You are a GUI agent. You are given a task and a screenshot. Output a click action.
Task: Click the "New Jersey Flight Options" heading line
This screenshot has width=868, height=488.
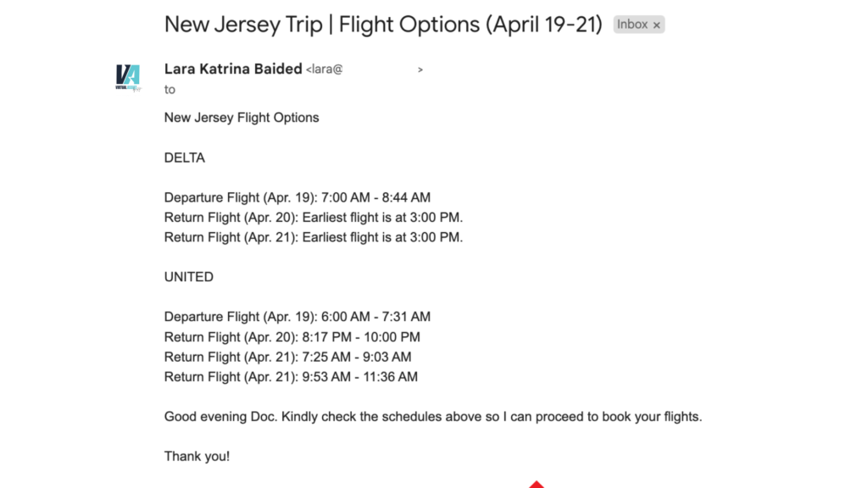[x=242, y=118]
